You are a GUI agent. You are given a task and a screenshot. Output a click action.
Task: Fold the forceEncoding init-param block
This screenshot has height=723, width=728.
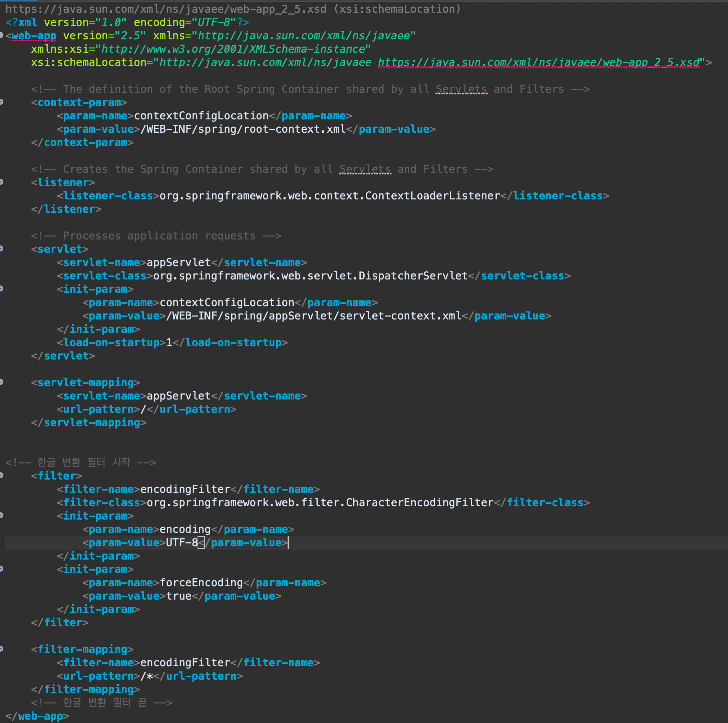[2, 569]
